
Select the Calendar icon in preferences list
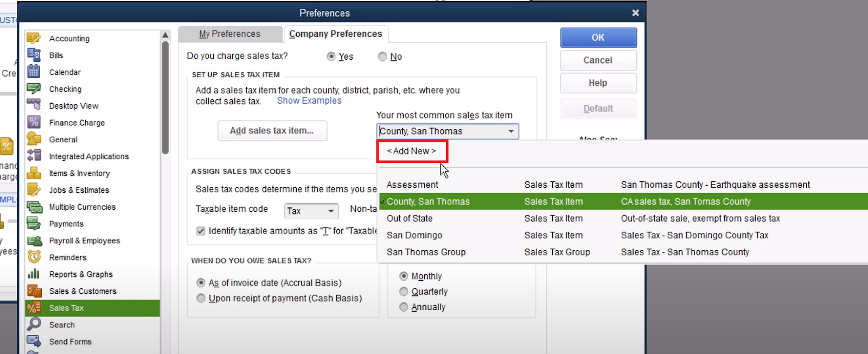coord(34,72)
